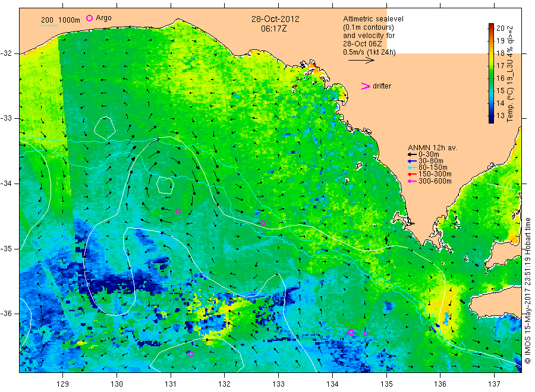The width and height of the screenshot is (535, 392).
Task: Click the "-35" latitude axis label
Action: pos(6,248)
